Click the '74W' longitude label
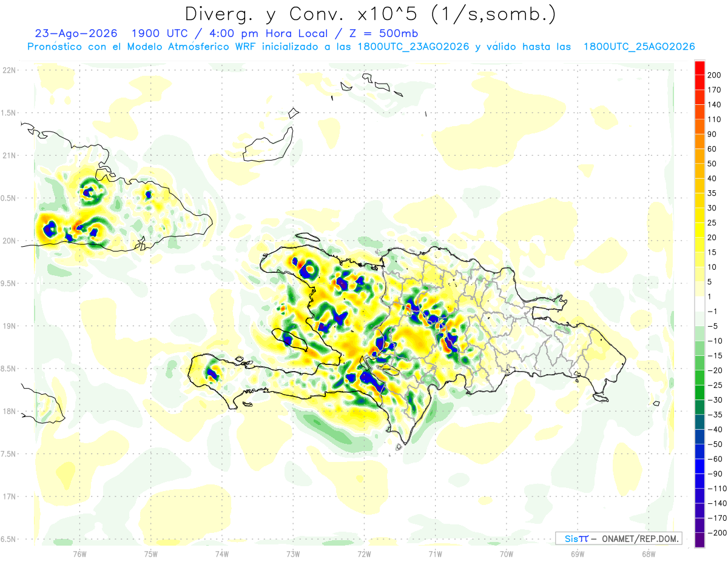728x562 pixels. 222,553
